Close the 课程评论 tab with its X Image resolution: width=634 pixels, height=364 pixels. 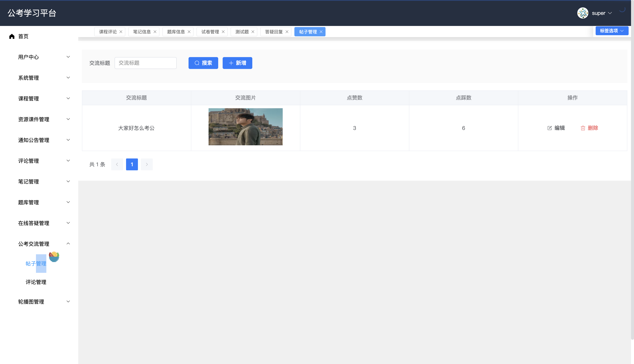(x=121, y=32)
